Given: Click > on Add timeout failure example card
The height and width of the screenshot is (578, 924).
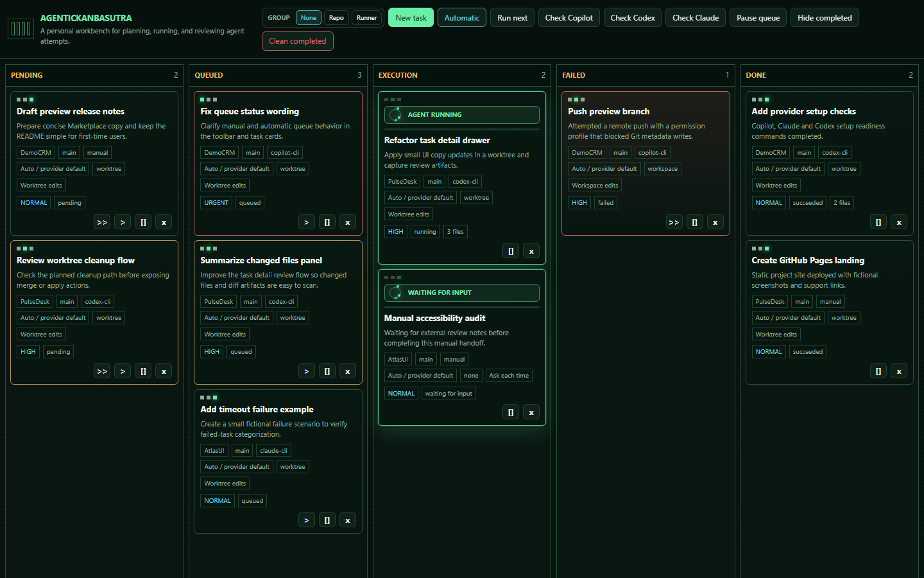Looking at the screenshot, I should pos(307,520).
